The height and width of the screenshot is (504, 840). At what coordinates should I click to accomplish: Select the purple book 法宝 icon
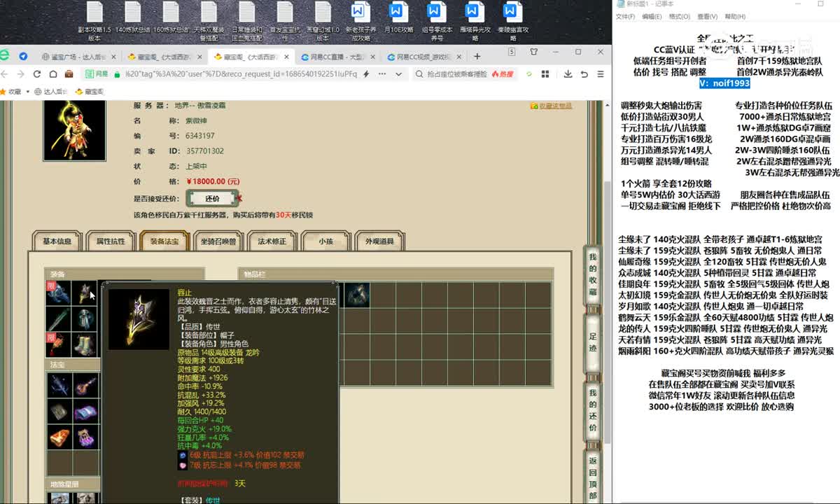point(85,412)
